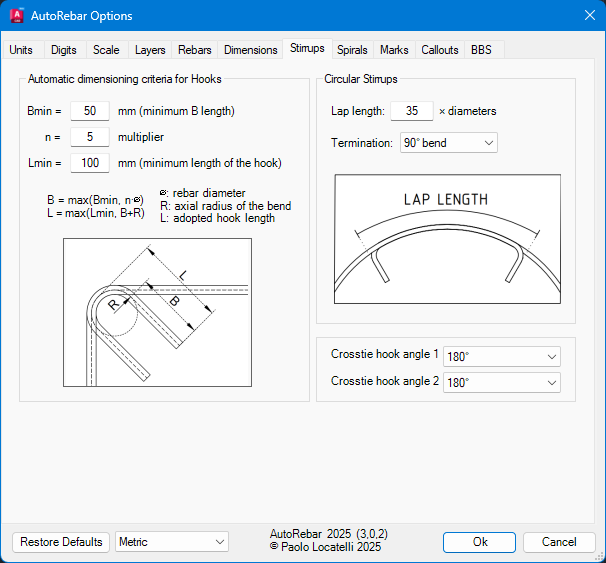Viewport: 606px width, 563px height.
Task: Expand the Termination dropdown
Action: (x=448, y=143)
